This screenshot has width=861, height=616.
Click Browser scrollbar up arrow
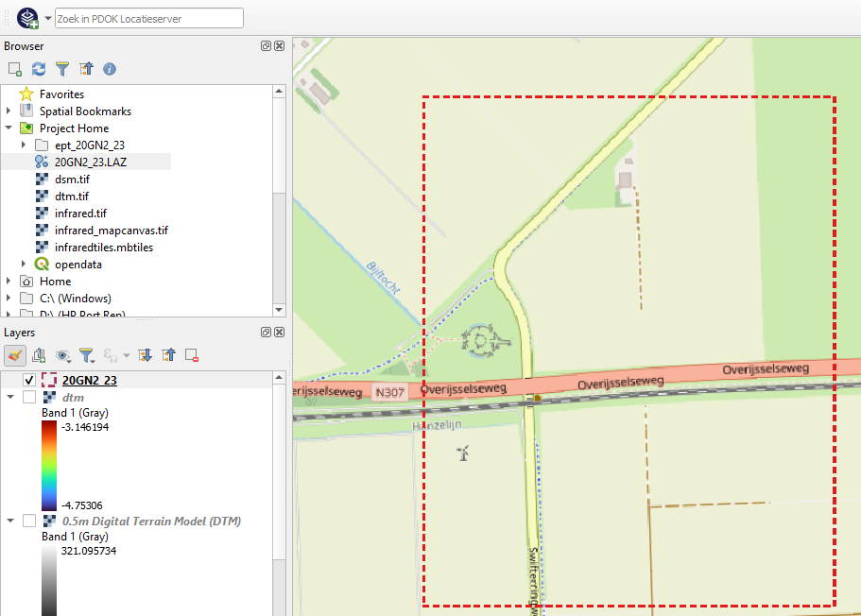[279, 91]
